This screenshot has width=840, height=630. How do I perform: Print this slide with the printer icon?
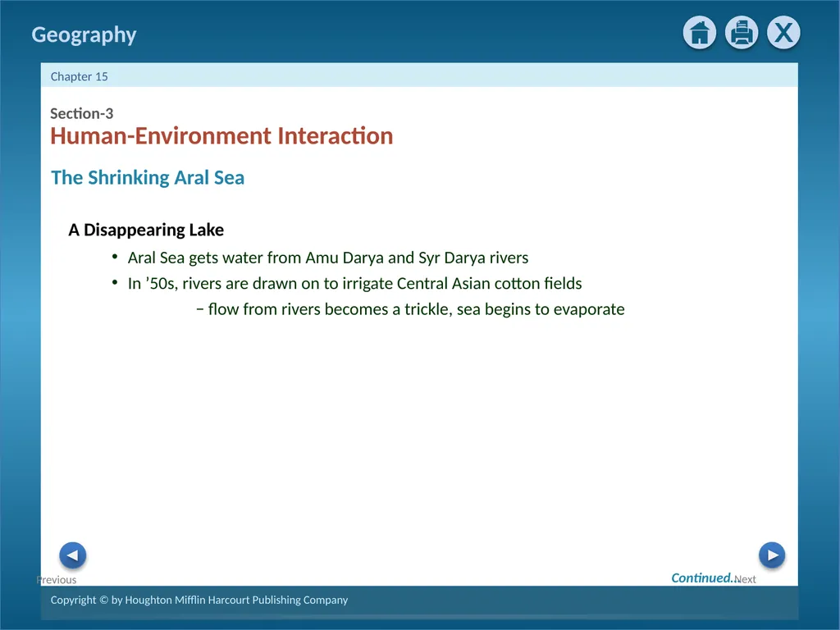742,33
